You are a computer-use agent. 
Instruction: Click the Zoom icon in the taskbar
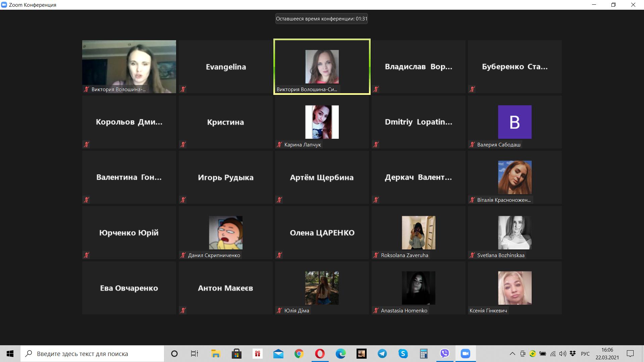(465, 354)
